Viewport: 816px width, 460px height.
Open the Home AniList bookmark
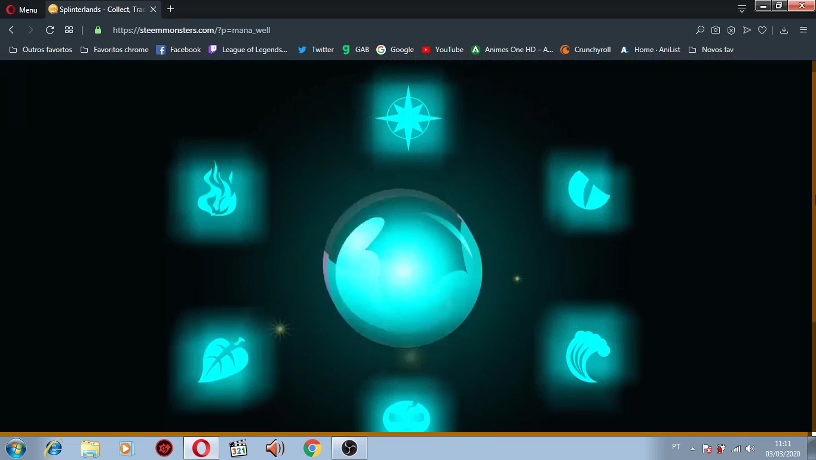(x=650, y=49)
